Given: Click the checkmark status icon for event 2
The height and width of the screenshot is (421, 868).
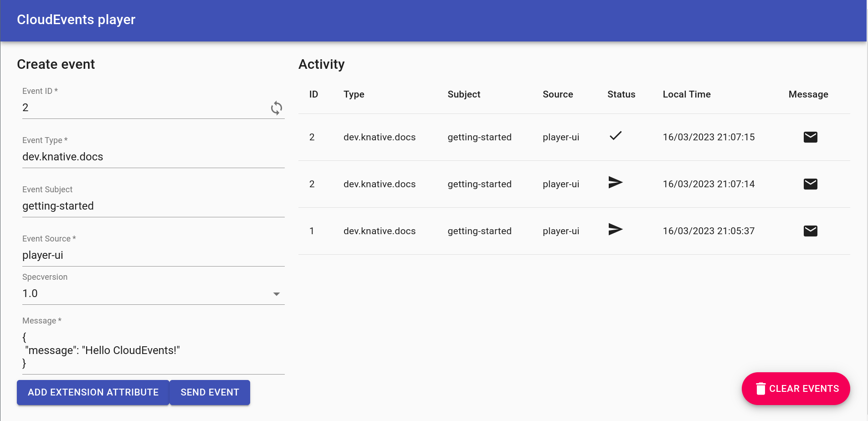Looking at the screenshot, I should click(x=615, y=136).
